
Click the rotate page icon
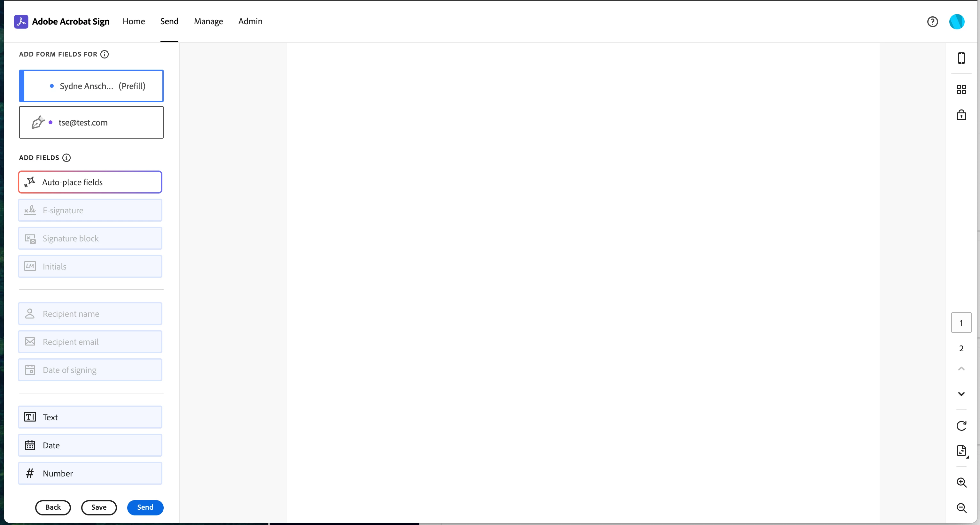point(961,426)
